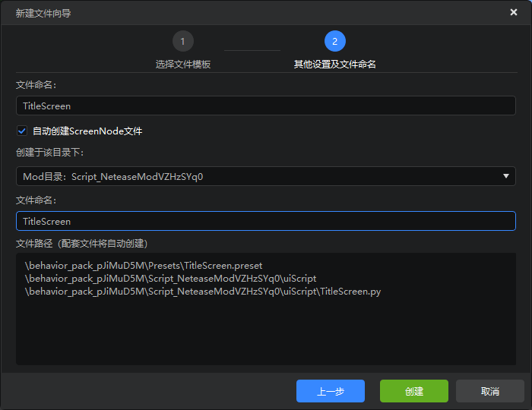Go back with 上一步 button
Screen dimensions: 532x410
[331, 391]
